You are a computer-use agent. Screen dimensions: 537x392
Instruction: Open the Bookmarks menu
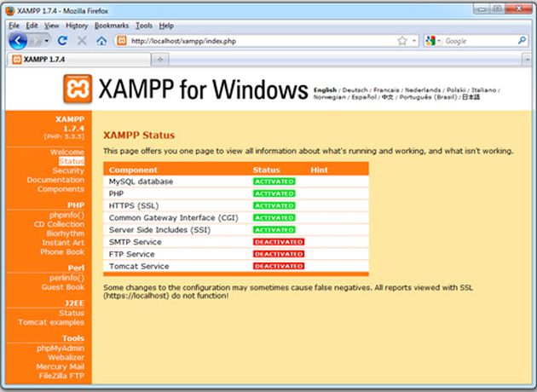(x=112, y=26)
